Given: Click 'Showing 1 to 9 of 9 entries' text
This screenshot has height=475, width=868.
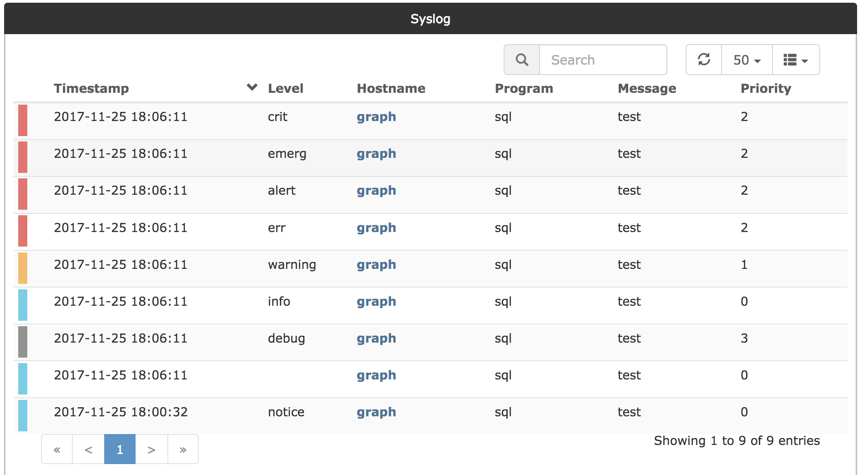Looking at the screenshot, I should 737,440.
